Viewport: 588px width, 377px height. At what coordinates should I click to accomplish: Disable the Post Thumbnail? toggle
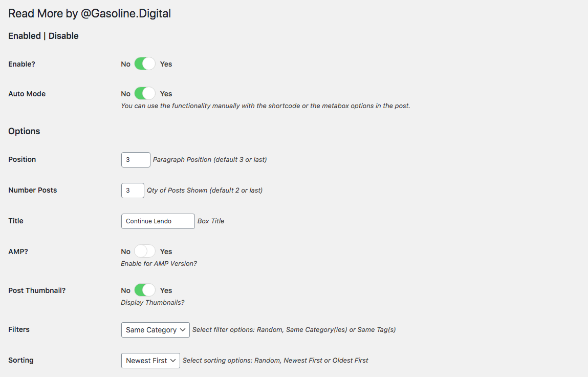coord(145,290)
